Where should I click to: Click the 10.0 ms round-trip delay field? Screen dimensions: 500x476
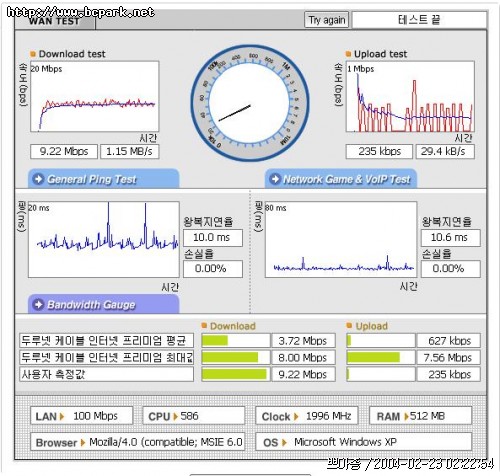coord(213,238)
